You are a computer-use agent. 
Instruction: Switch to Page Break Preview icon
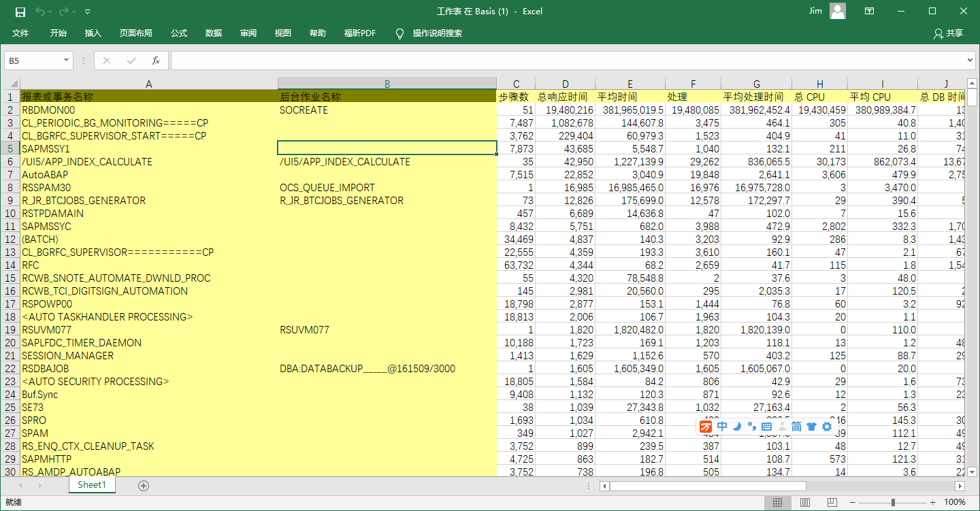coord(832,502)
